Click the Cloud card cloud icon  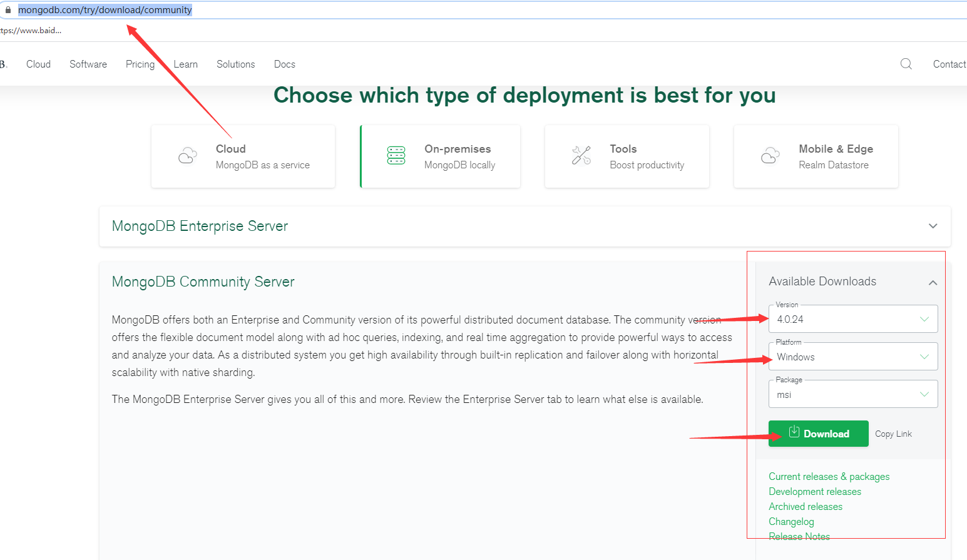click(x=188, y=156)
